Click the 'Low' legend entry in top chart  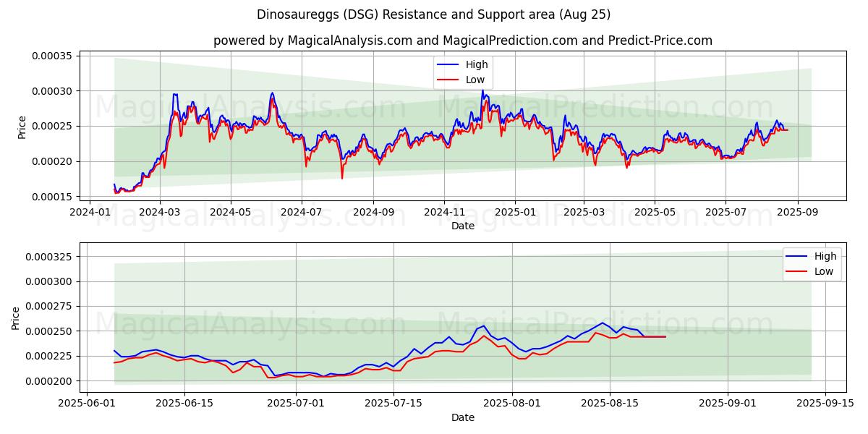coord(461,80)
